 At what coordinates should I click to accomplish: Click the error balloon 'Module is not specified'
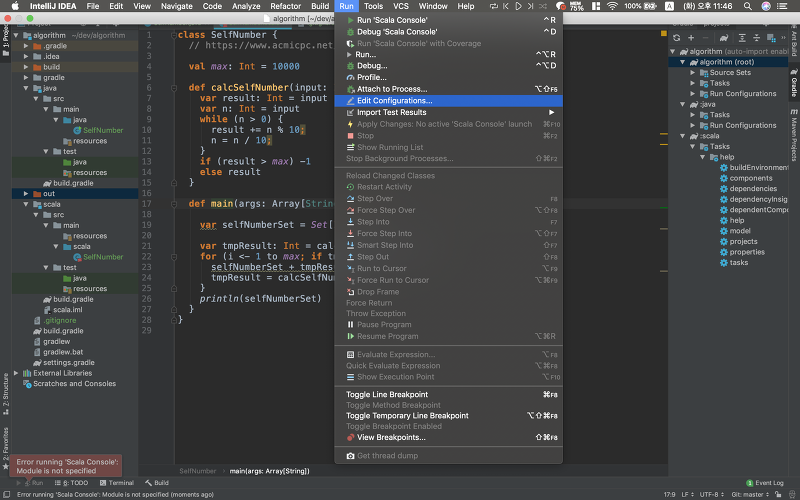pos(66,466)
